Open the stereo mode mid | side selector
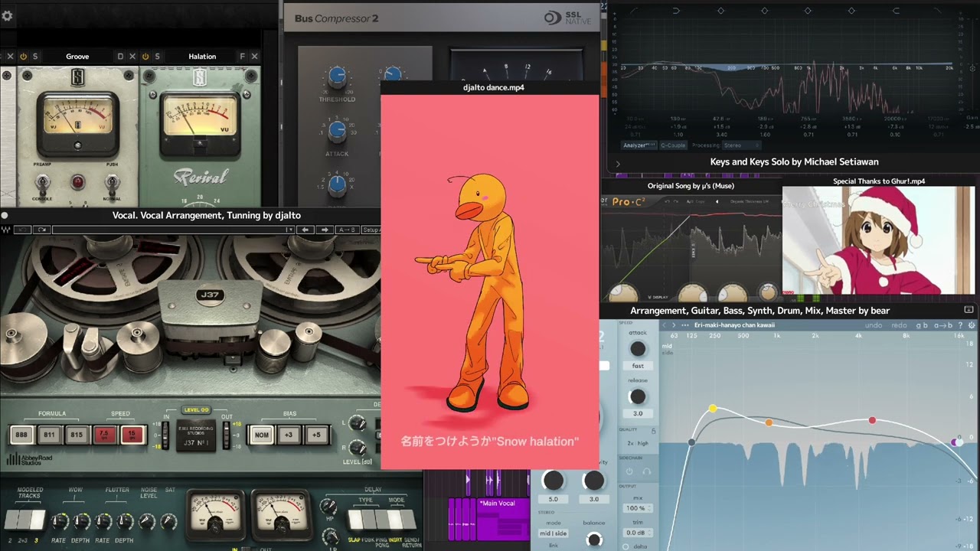Image resolution: width=980 pixels, height=551 pixels. coord(554,533)
